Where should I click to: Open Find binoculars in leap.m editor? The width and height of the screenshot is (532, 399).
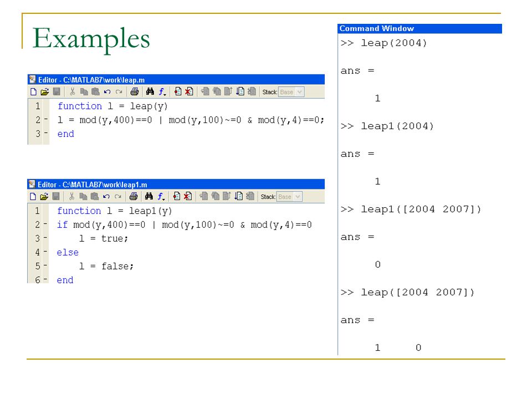[x=150, y=91]
